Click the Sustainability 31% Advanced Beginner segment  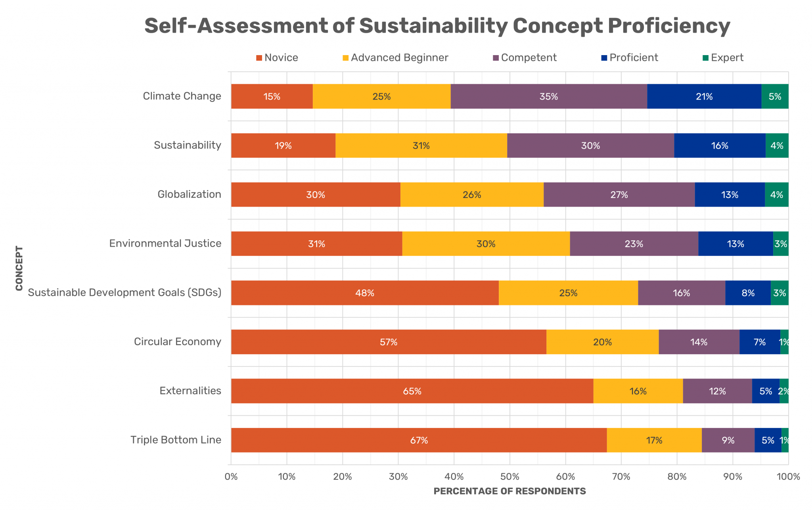421,146
